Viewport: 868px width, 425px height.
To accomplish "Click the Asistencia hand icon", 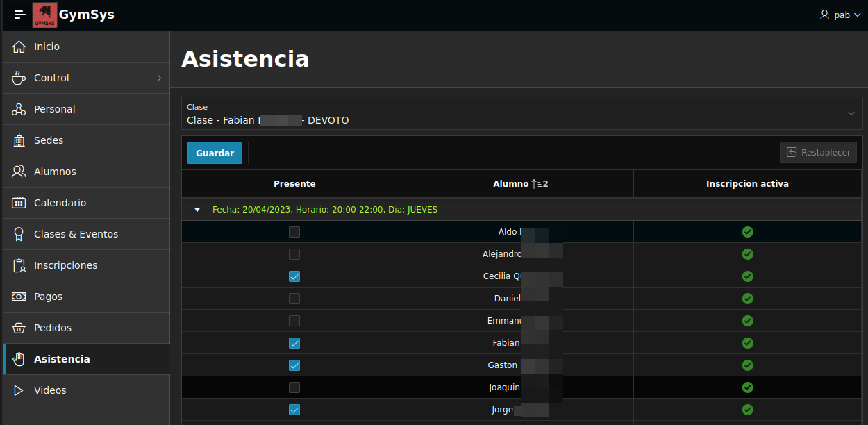I will pos(20,358).
